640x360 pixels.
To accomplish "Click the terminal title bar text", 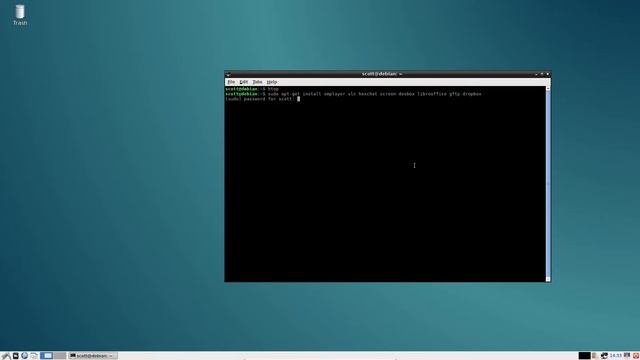I will [382, 74].
